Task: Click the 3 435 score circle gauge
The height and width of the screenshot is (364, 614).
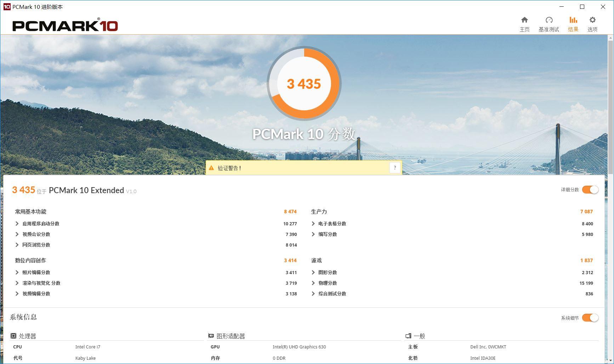Action: tap(304, 83)
